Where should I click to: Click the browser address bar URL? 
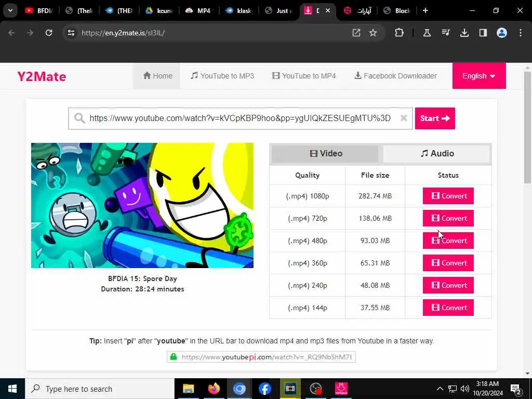(123, 33)
